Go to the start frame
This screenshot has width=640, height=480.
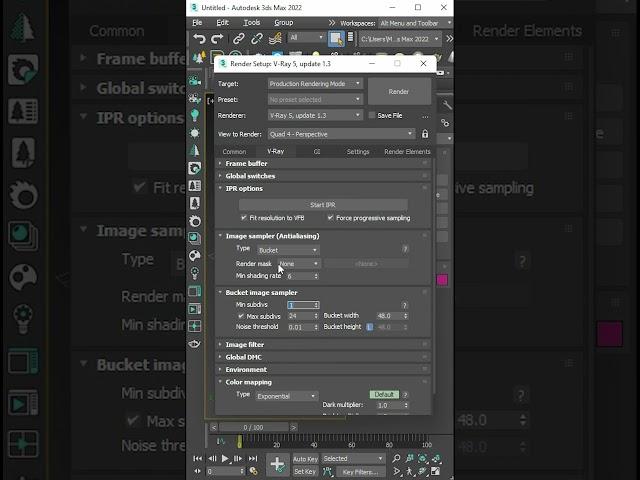pos(198,458)
